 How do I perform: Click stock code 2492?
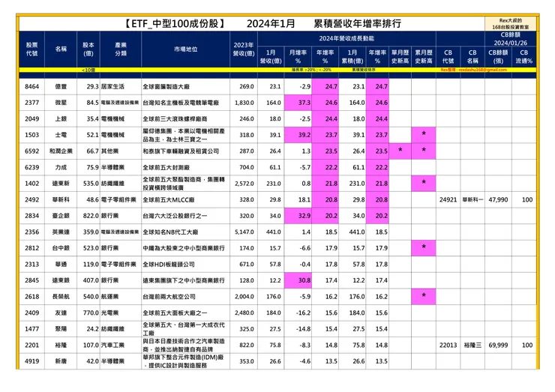pos(31,199)
